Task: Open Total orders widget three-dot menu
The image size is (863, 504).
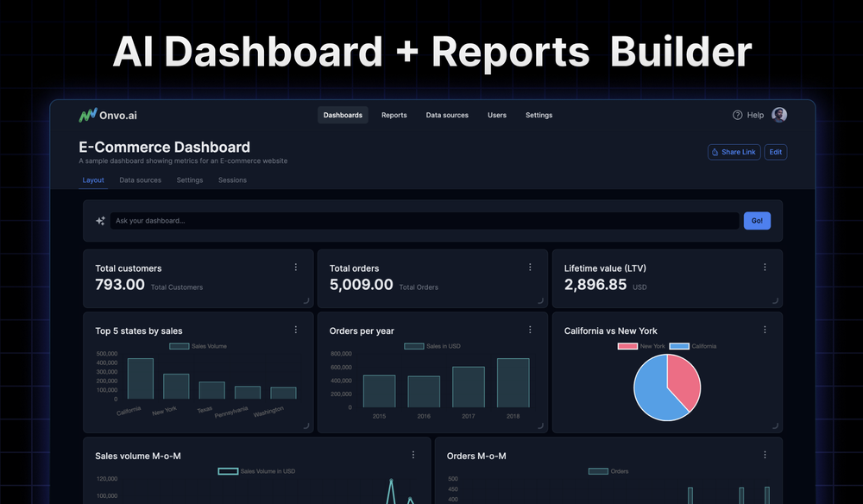Action: pos(530,268)
